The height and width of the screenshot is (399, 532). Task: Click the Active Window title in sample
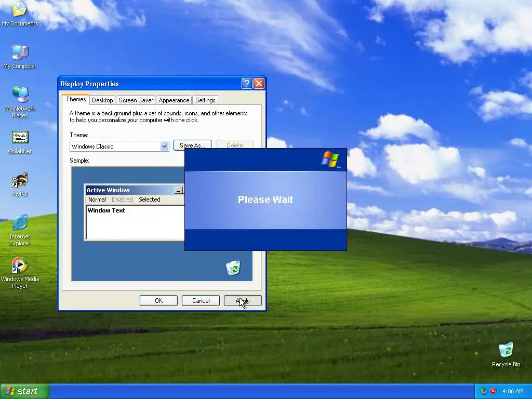point(108,190)
